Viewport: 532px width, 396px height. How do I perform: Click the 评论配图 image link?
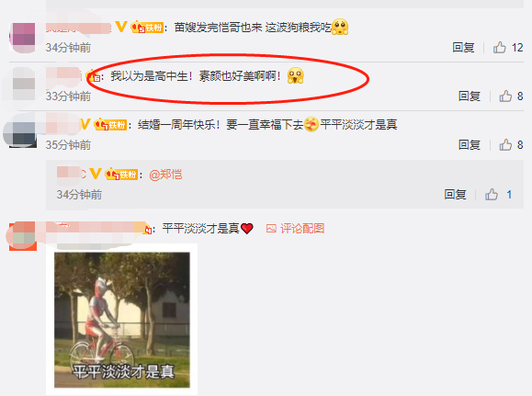295,229
